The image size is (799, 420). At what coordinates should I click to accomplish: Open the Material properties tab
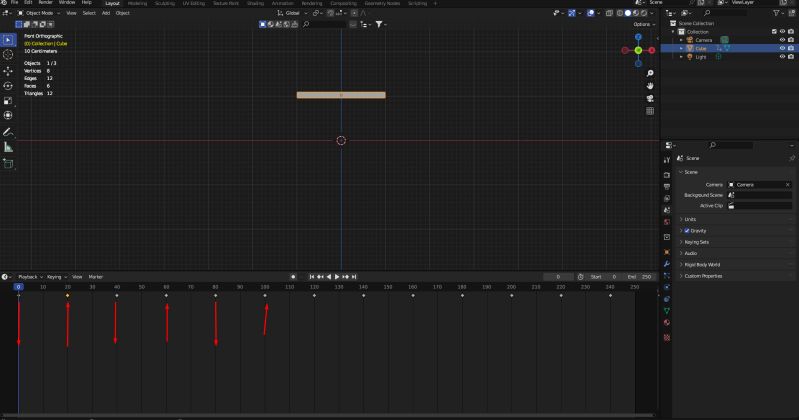(667, 323)
